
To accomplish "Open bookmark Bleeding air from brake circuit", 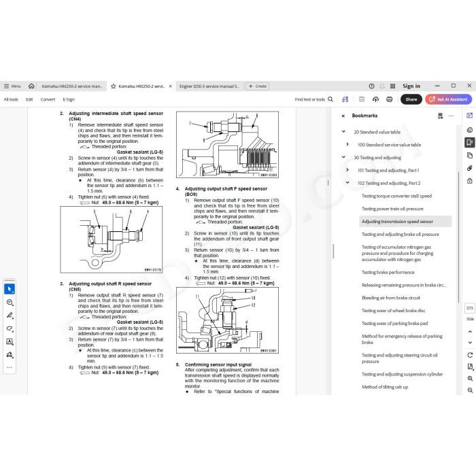I will click(391, 298).
